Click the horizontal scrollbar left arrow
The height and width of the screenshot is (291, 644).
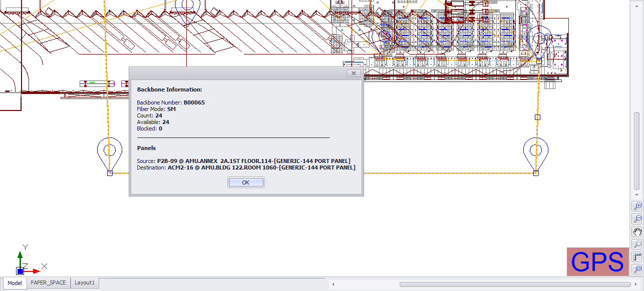pyautogui.click(x=334, y=284)
